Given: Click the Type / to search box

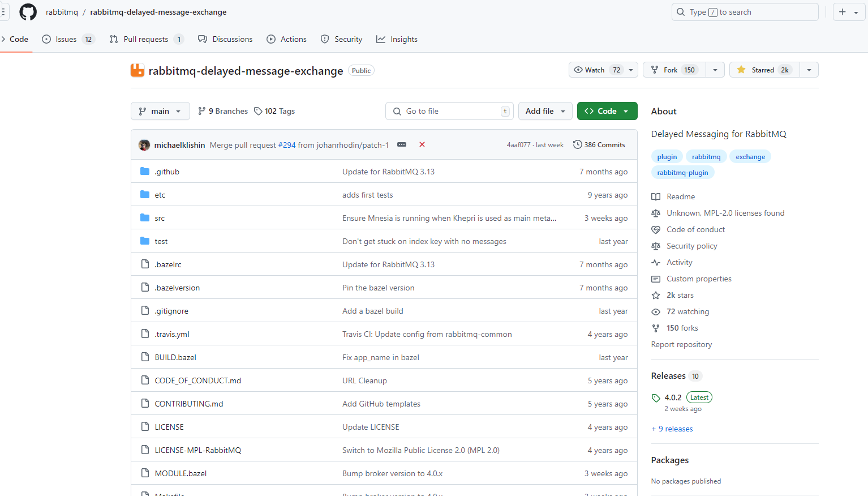Looking at the screenshot, I should coord(745,12).
